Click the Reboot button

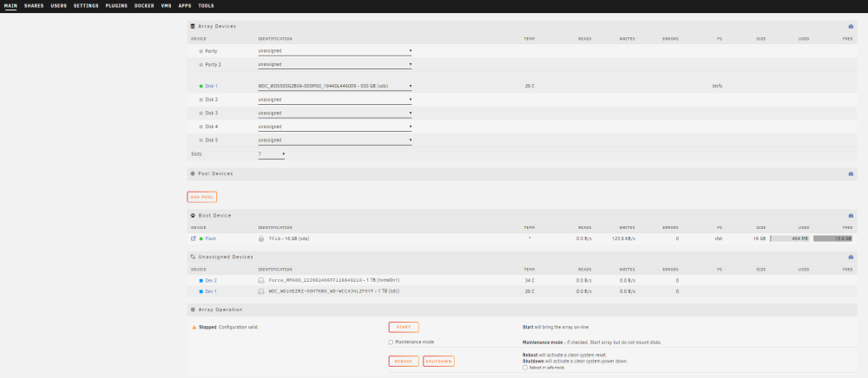(404, 362)
